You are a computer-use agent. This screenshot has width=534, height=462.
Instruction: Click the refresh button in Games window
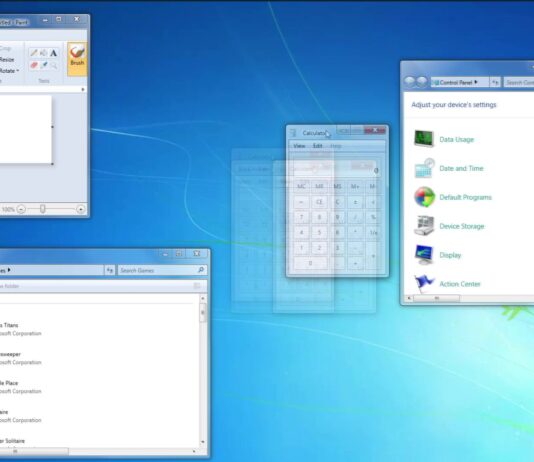tap(110, 270)
